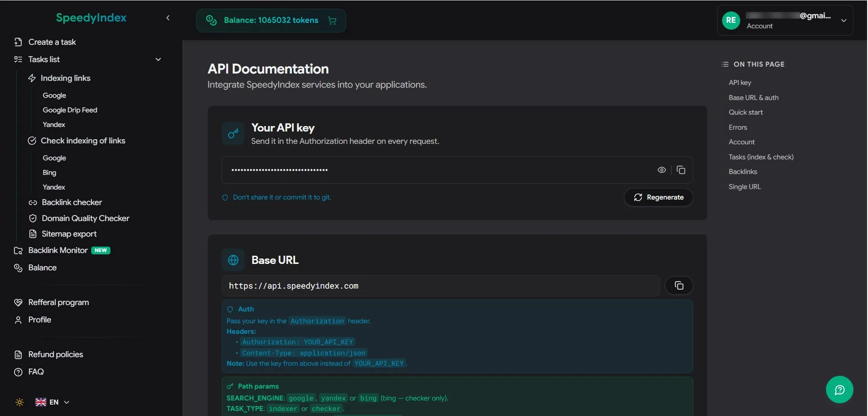
Task: Jump to Quick start section
Action: click(745, 112)
